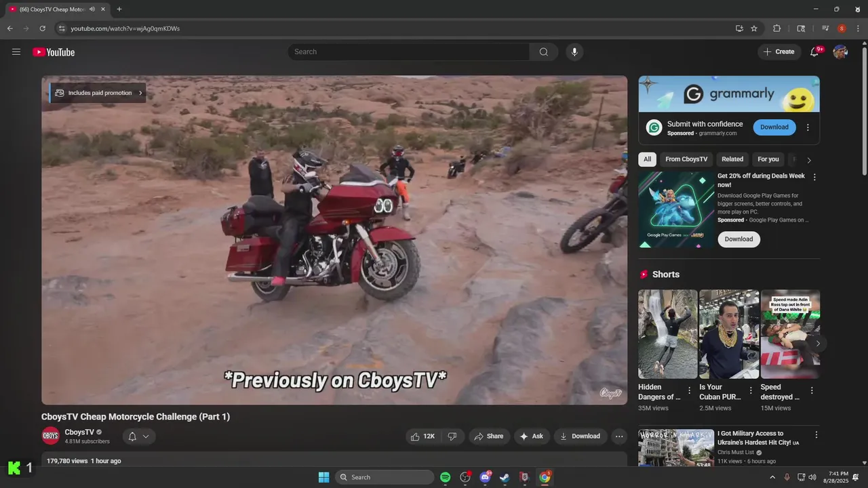Click the video player frame
This screenshot has height=488, width=868.
pos(334,240)
